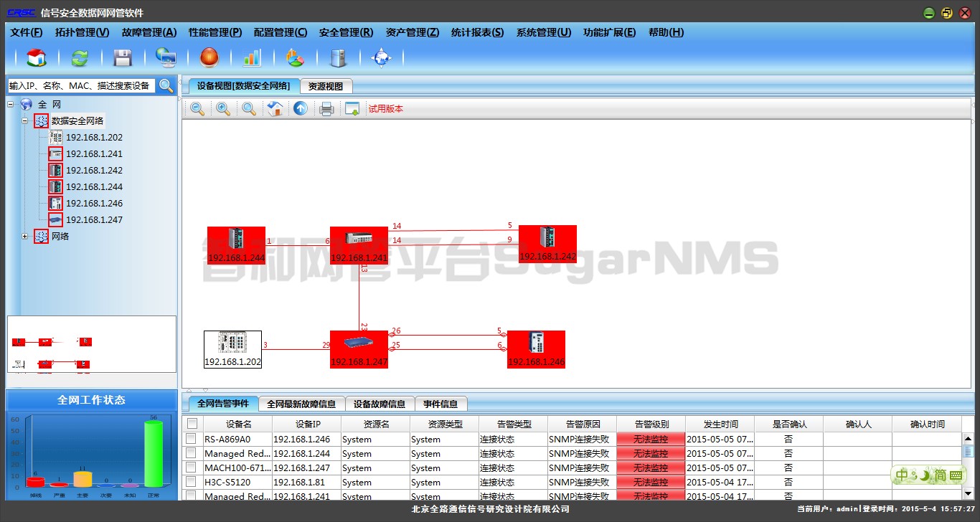Click the IME language indicator widget
Screen dimensions: 980x522
click(x=929, y=475)
